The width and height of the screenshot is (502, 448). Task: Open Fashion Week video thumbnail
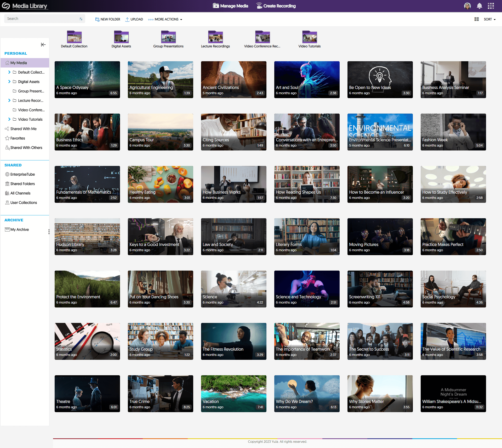tap(453, 132)
